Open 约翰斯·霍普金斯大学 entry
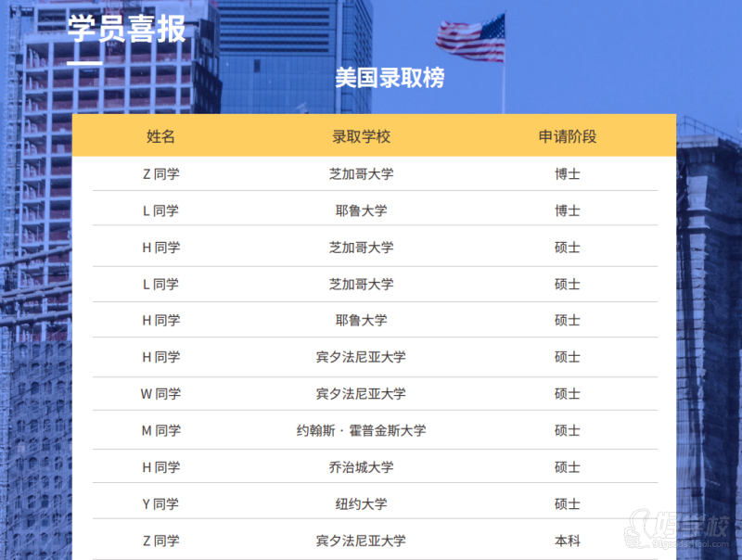This screenshot has width=742, height=560. coord(362,430)
